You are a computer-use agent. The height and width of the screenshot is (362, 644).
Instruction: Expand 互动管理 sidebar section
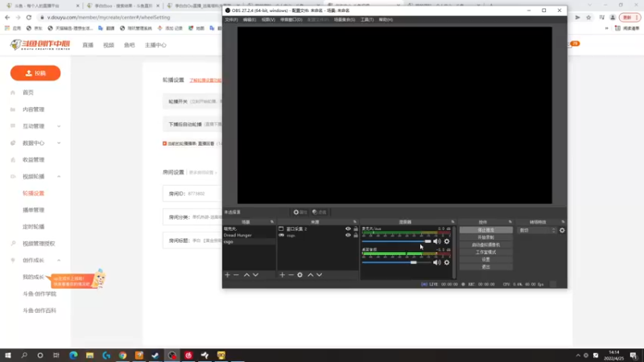point(59,126)
